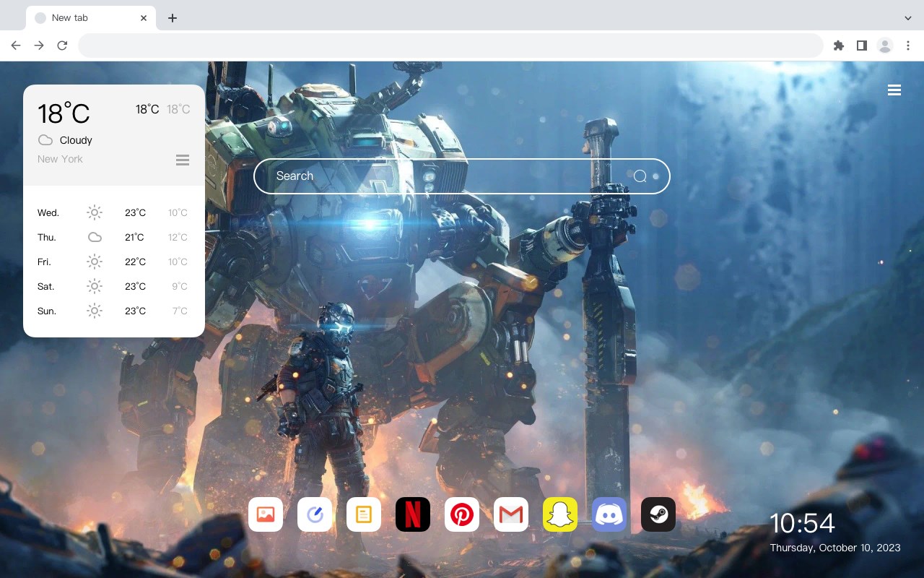This screenshot has height=578, width=924.
Task: Open a new tab with plus button
Action: [x=172, y=18]
